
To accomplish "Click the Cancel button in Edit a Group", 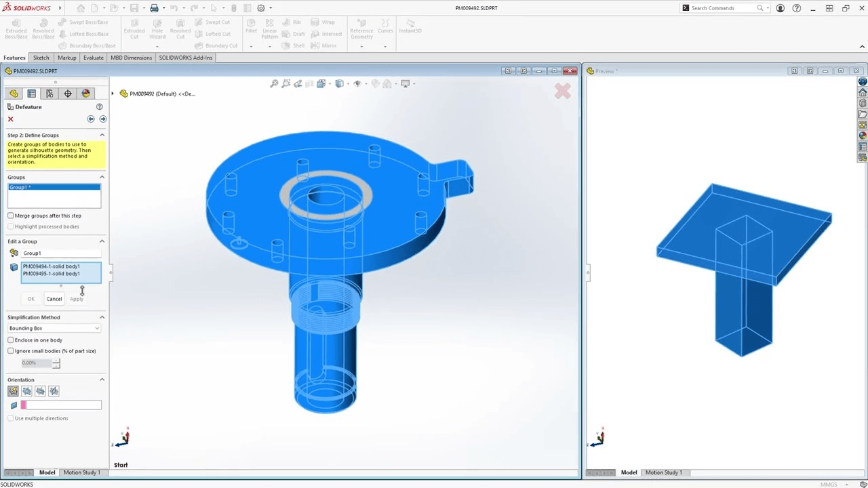I will [54, 299].
